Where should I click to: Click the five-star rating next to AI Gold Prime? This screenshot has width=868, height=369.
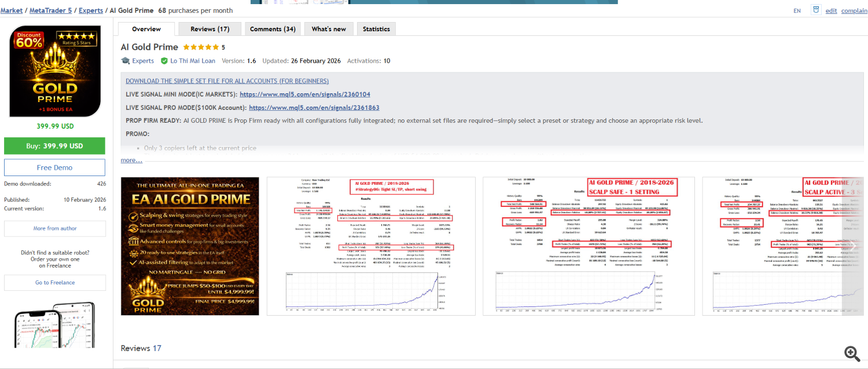(201, 48)
